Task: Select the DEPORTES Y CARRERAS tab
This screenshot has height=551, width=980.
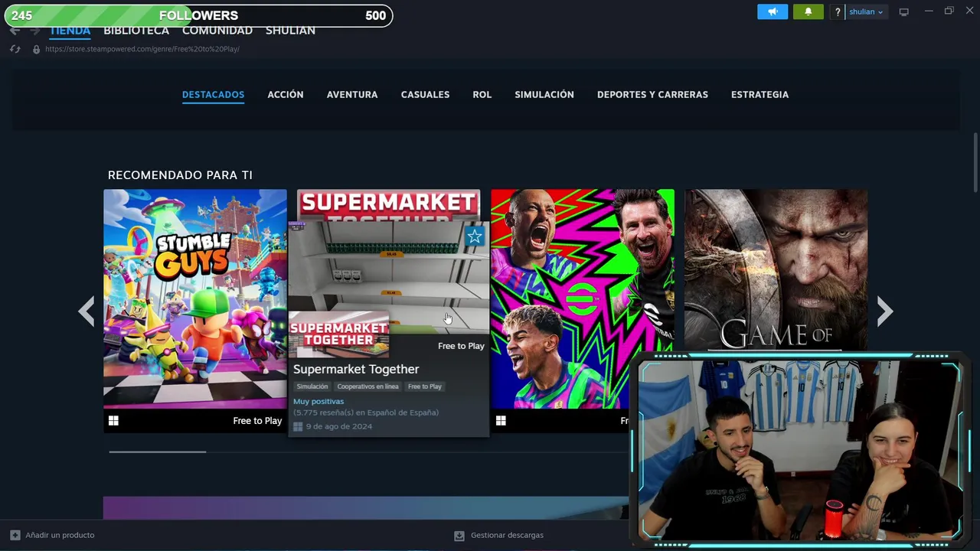Action: tap(652, 94)
